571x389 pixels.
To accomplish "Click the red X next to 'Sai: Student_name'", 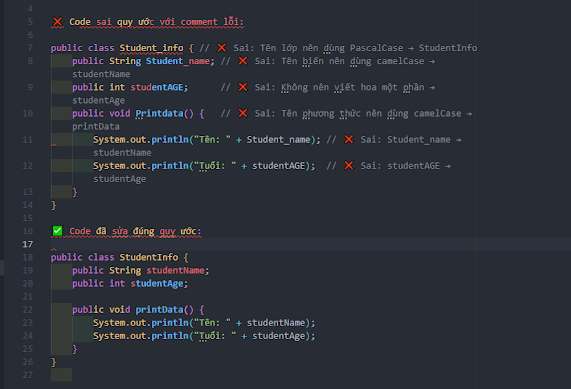I will pos(348,140).
